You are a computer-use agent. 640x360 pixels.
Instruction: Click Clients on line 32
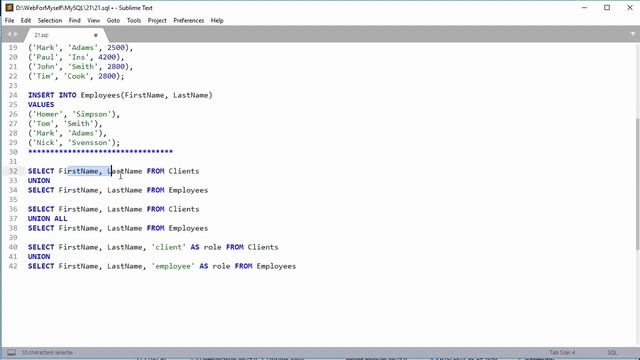pyautogui.click(x=184, y=171)
